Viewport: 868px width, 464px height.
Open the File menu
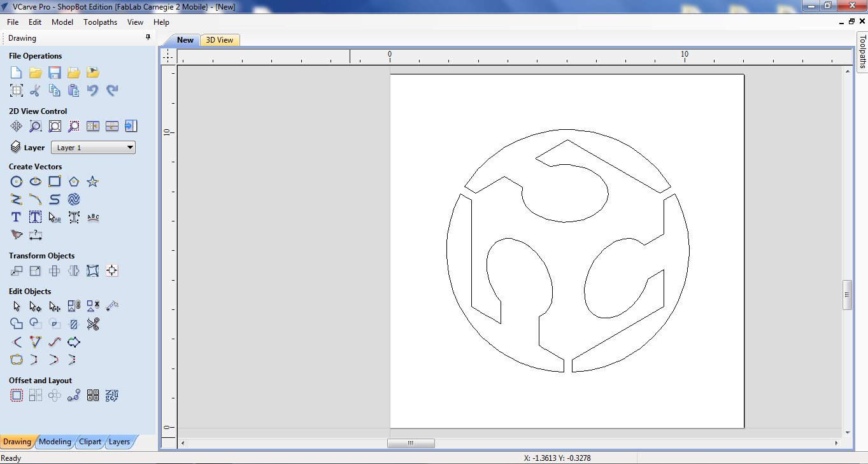[x=13, y=22]
